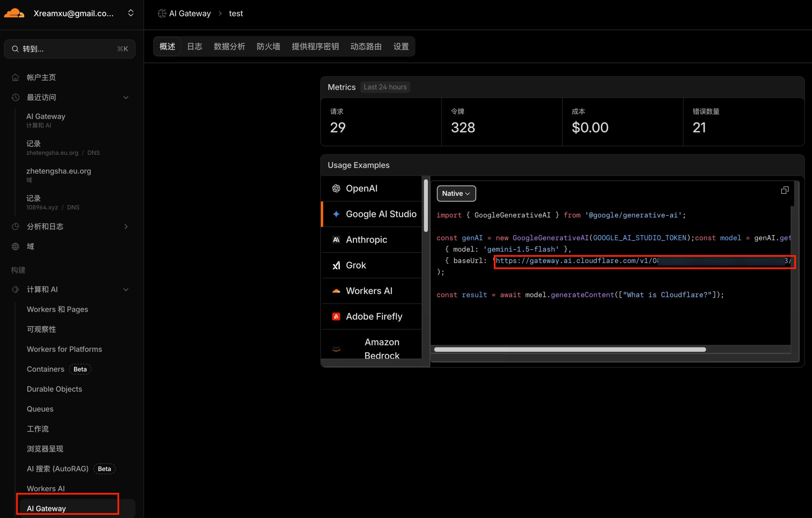The width and height of the screenshot is (812, 518).
Task: Open Workers 和 Pages
Action: pos(57,309)
